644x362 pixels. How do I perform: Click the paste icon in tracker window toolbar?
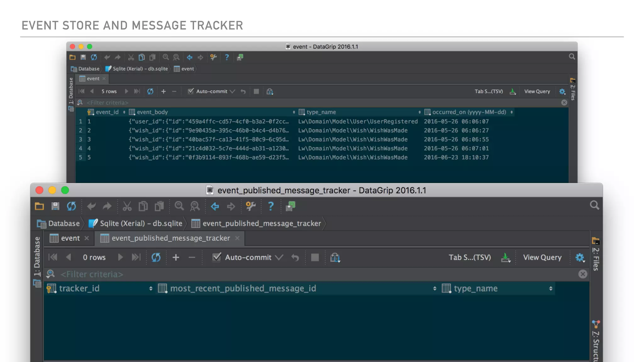(x=159, y=206)
